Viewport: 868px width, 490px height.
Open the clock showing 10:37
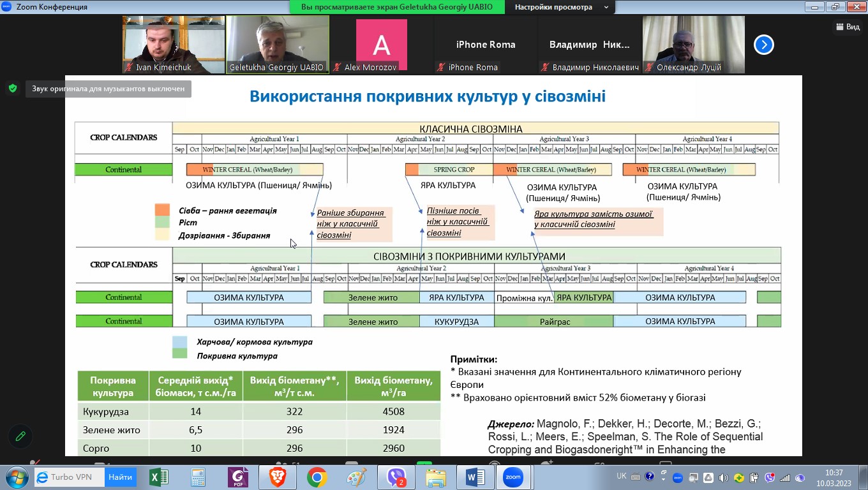point(834,477)
